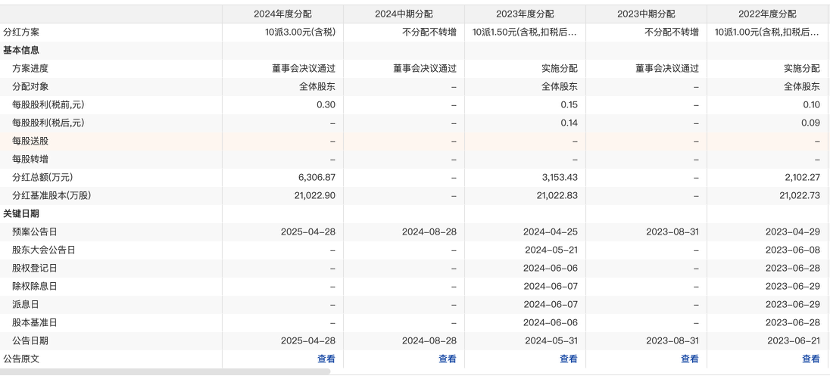Screen dimensions: 830x380
Task: Select the 2022年度分配 column header
Action: click(768, 14)
